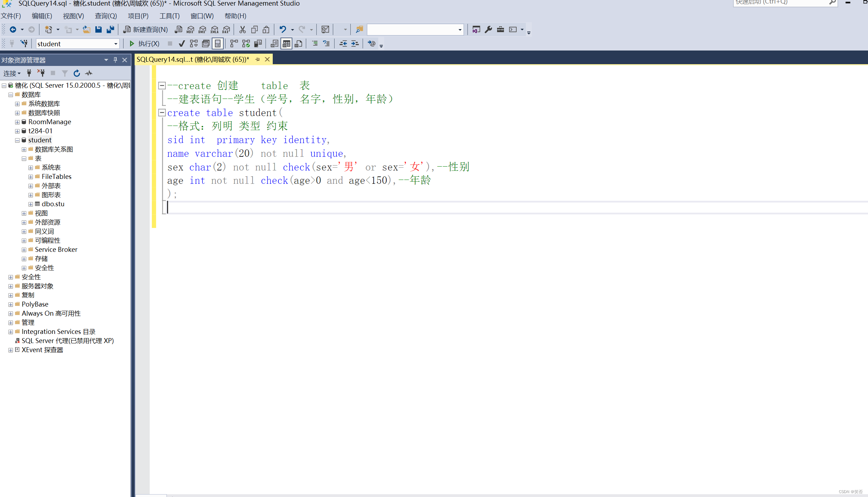Click the refresh icon in Object Explorer
Screen dimensions: 868x497
[76, 73]
